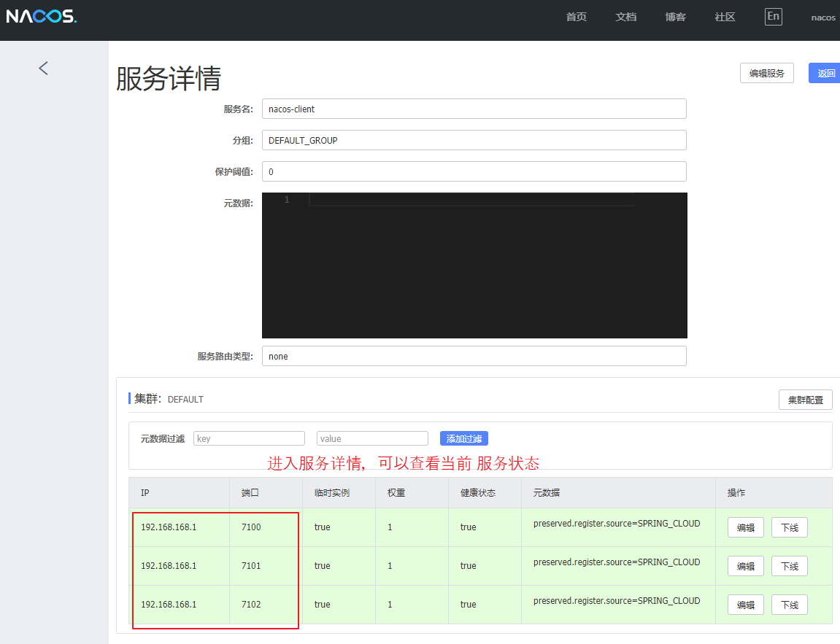The height and width of the screenshot is (644, 840).
Task: Click the 返回 button
Action: pos(825,74)
